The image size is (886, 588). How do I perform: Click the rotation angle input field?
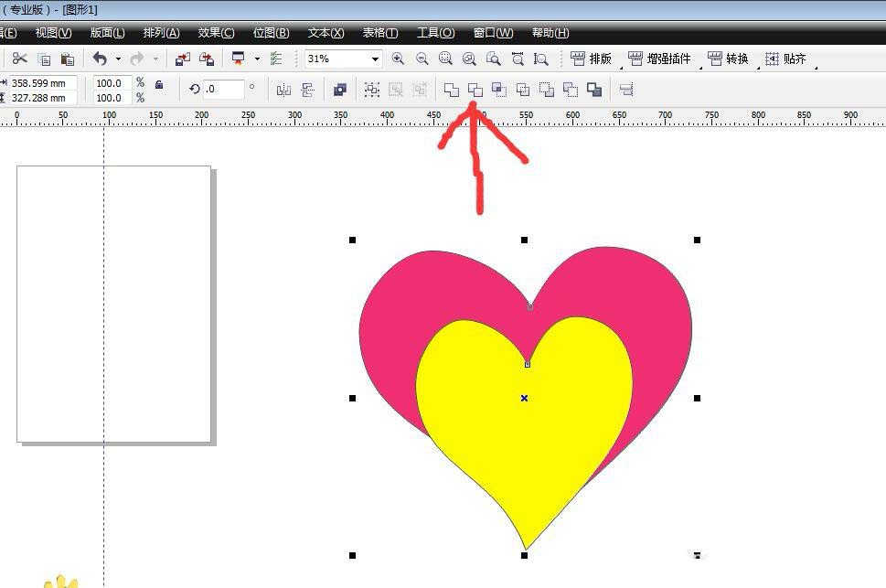224,89
